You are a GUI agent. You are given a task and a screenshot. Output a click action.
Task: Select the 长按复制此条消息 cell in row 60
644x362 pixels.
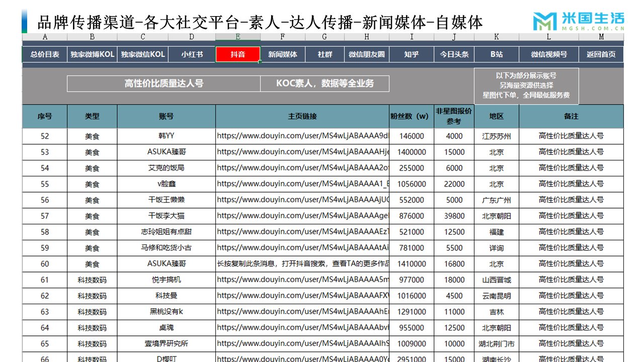(302, 263)
